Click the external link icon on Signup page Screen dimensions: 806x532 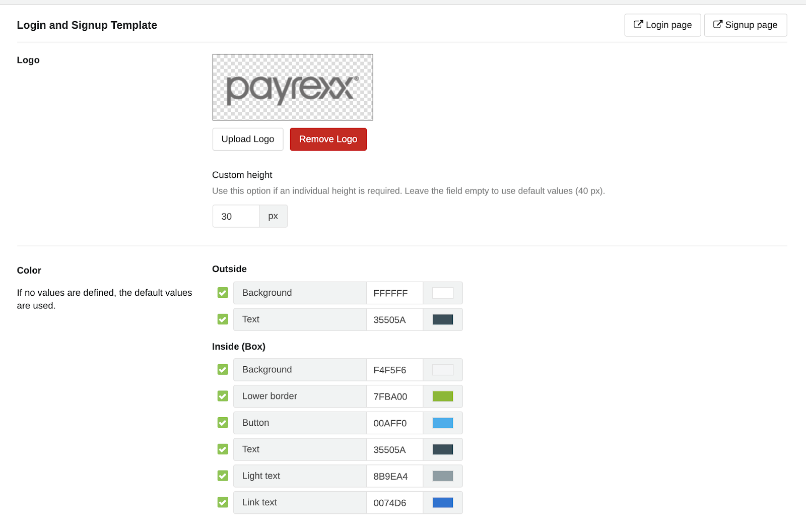point(718,24)
